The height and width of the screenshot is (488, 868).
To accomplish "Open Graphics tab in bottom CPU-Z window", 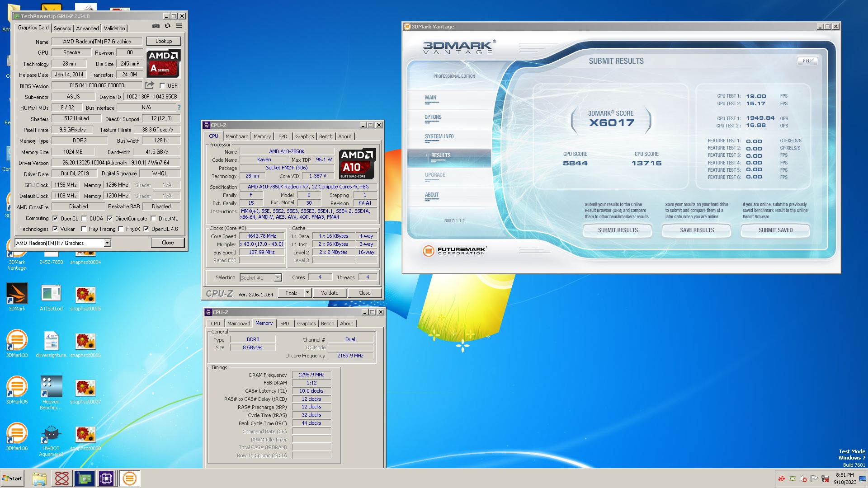I will 306,324.
